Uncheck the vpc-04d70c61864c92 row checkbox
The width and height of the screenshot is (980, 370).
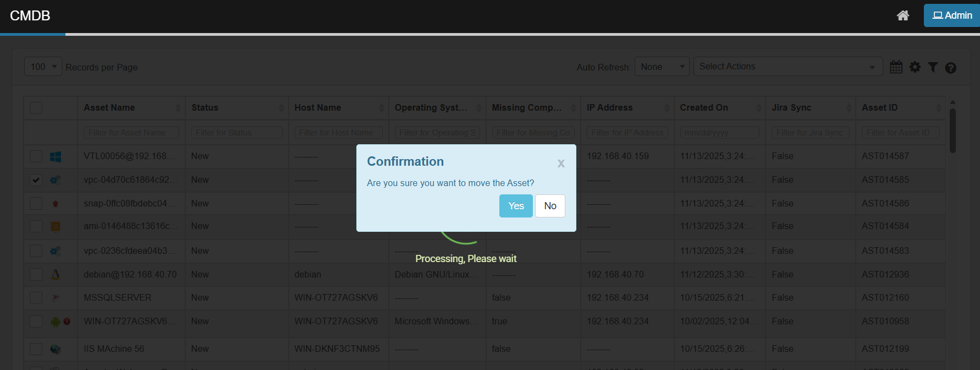(x=36, y=180)
